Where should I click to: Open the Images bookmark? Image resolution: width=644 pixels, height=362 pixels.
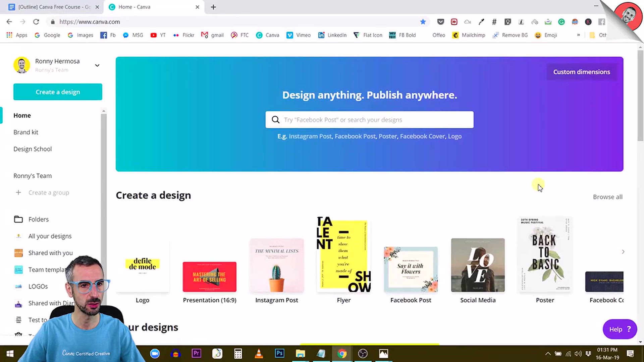(80, 35)
